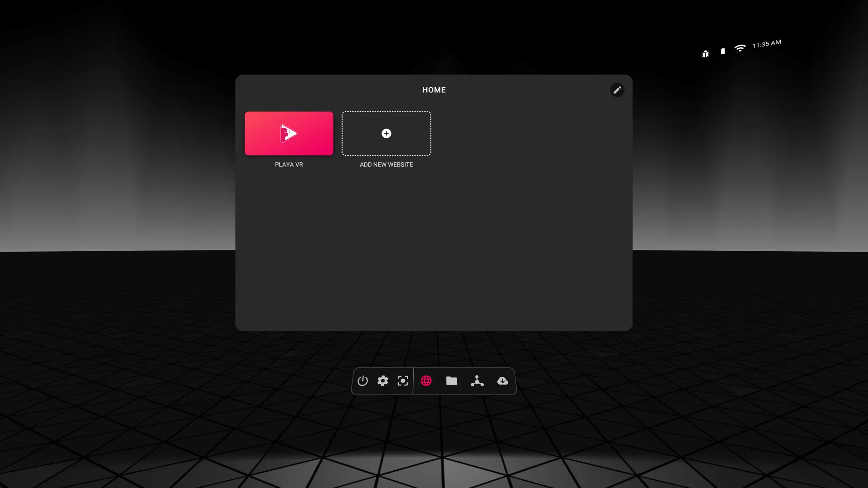Open Downloads via the cloud download icon
Screen dimensions: 868x488
pos(503,381)
